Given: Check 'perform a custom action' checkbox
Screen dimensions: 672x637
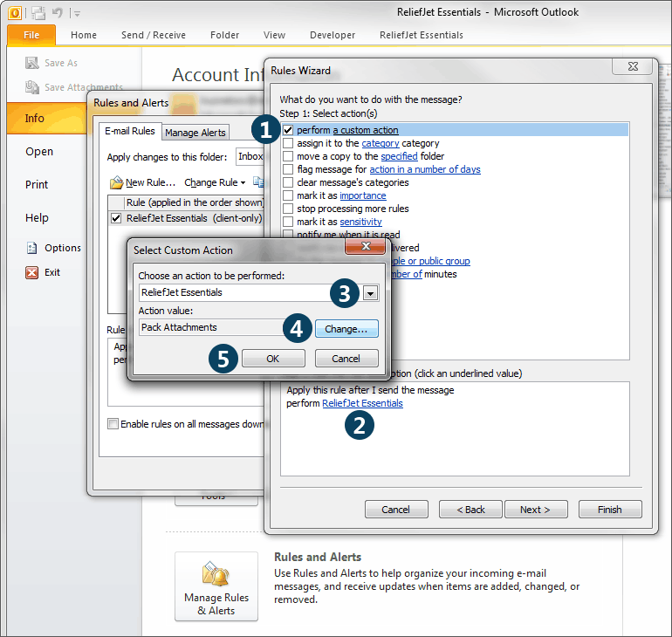Looking at the screenshot, I should pyautogui.click(x=288, y=130).
